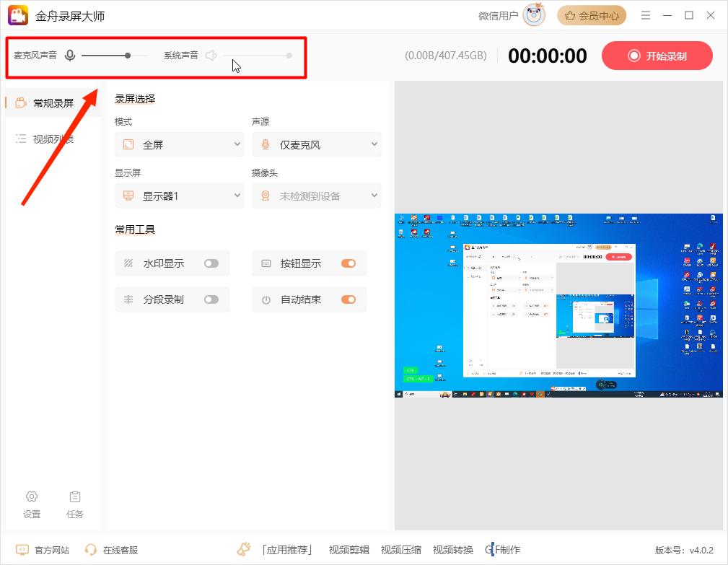Screen dimensions: 728x565
Task: Switch to the 视频列表 tab
Action: 52,139
